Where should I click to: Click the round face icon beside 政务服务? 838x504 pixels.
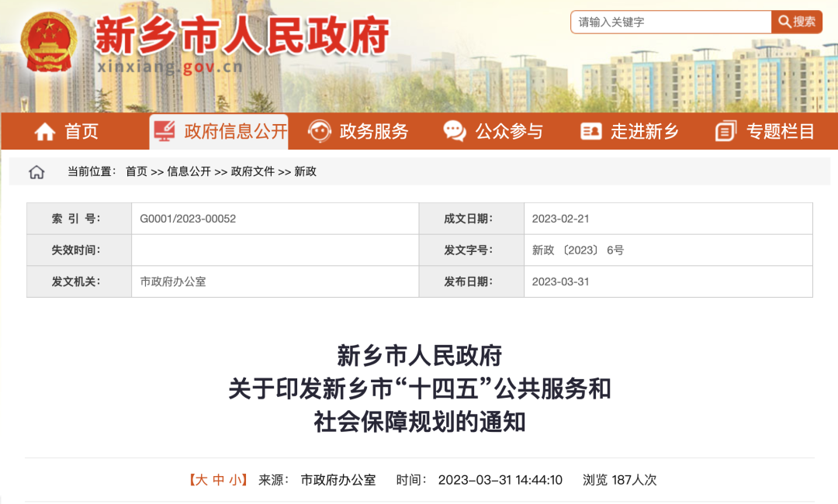point(320,131)
